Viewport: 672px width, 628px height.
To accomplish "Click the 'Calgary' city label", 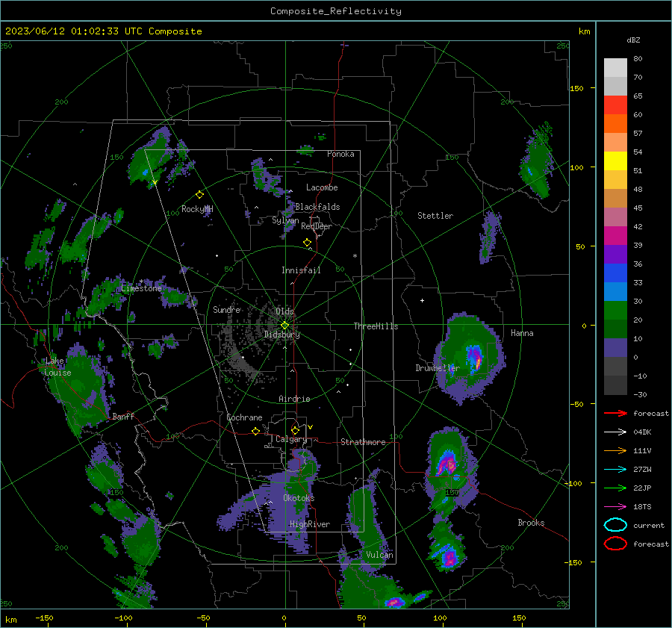I will (291, 439).
